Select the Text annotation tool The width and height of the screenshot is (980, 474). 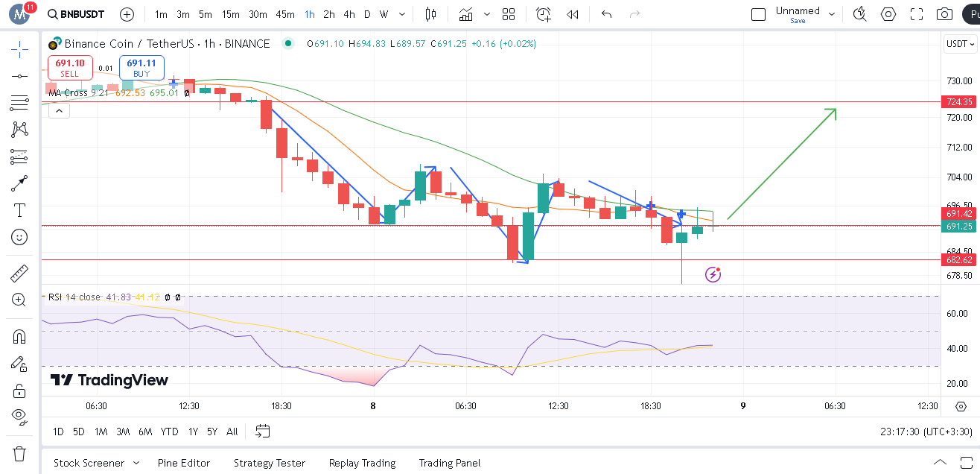tap(19, 210)
